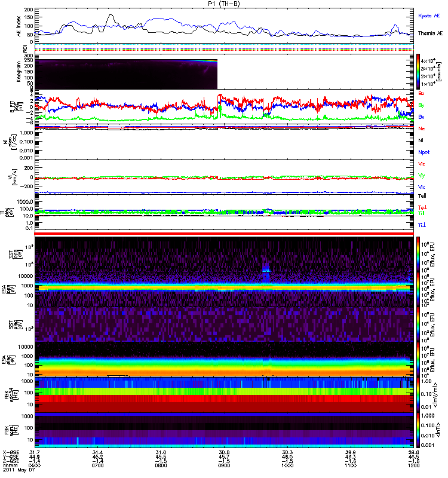Click the 2011 May 07 date label
This screenshot has height=478, width=448.
click(19, 470)
